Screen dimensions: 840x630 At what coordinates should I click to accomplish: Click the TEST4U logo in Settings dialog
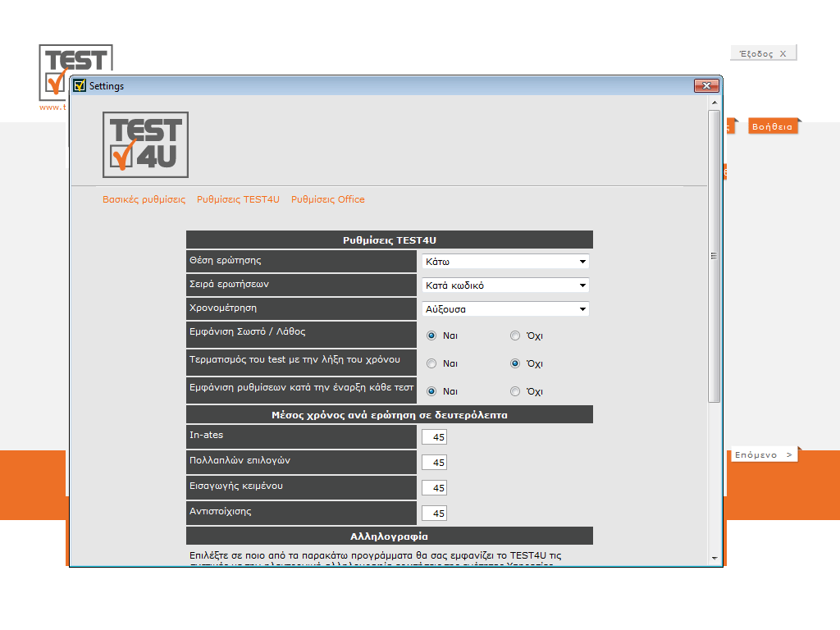(145, 144)
